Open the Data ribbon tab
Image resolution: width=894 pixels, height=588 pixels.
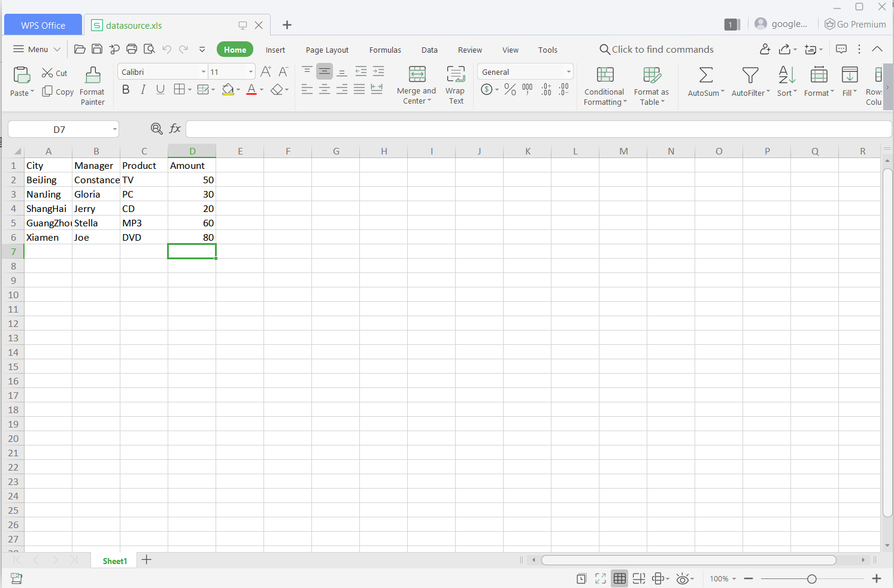[x=429, y=50]
